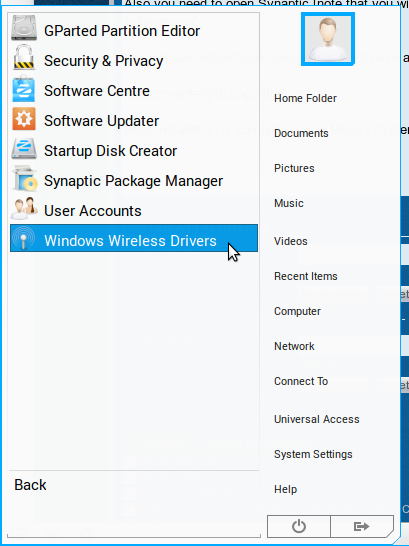Image resolution: width=409 pixels, height=546 pixels.
Task: Select Universal Access option
Action: (x=316, y=419)
